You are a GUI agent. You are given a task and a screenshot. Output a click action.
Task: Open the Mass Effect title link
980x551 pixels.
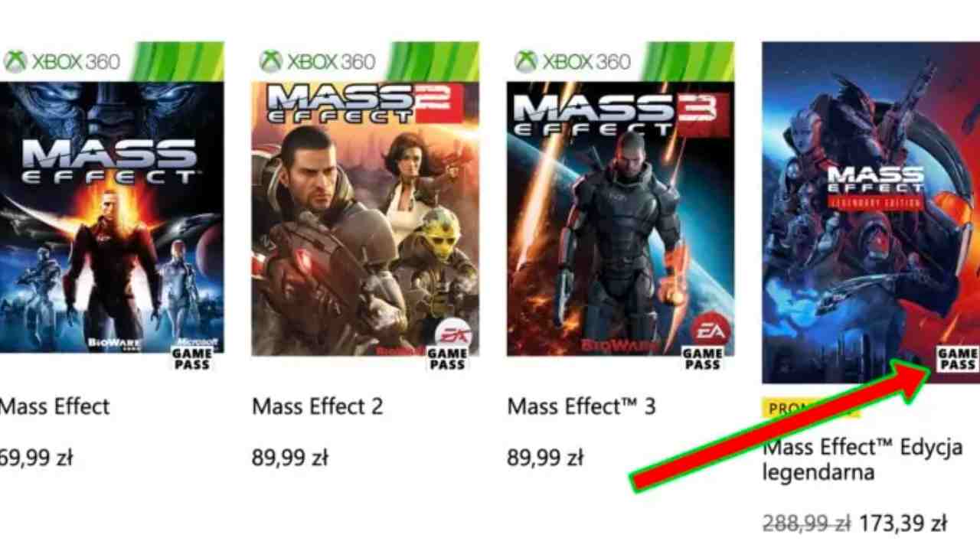pos(54,406)
